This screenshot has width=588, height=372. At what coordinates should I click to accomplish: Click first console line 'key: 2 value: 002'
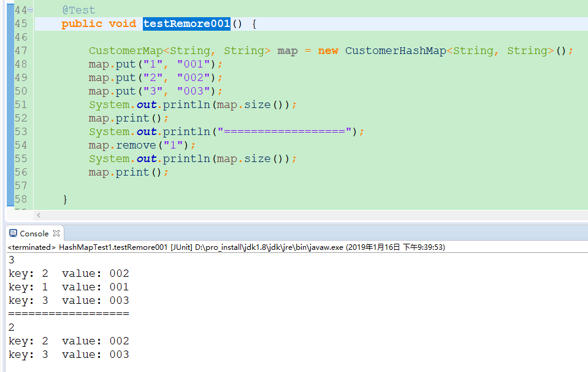(69, 274)
